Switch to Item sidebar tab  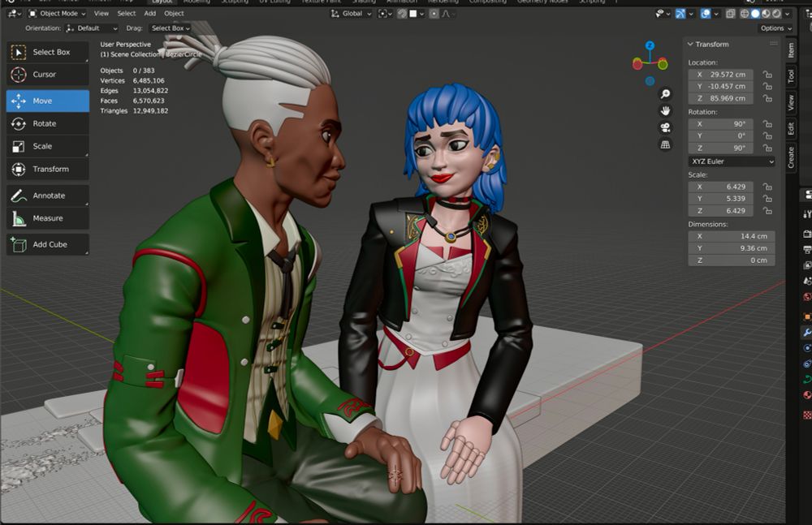click(791, 50)
